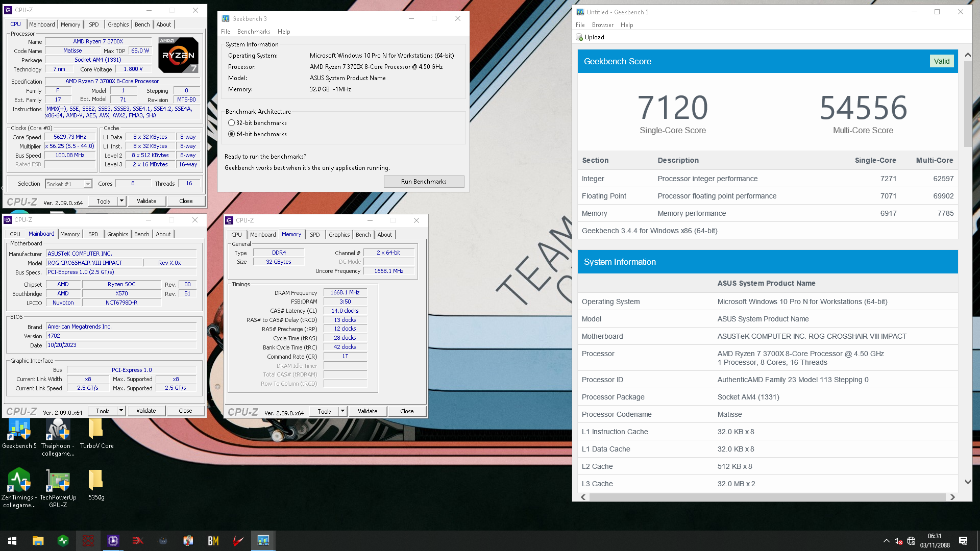The image size is (980, 551).
Task: Click the network globe tray icon
Action: coord(911,541)
